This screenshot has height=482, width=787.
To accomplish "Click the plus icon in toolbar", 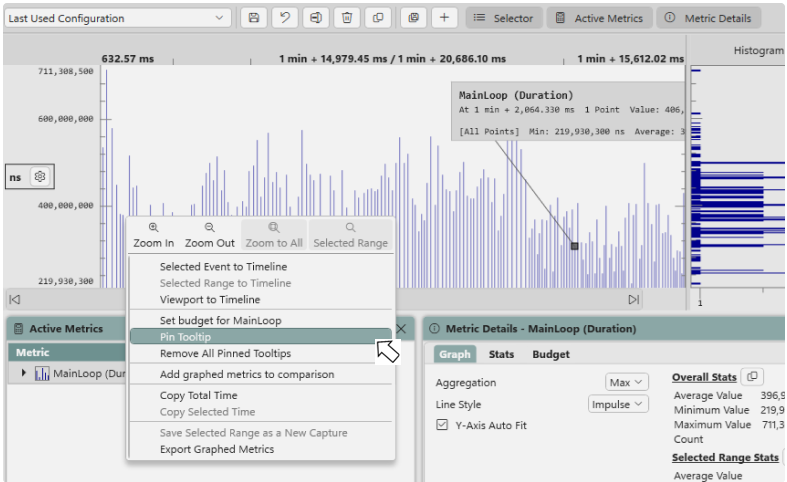I will [444, 18].
